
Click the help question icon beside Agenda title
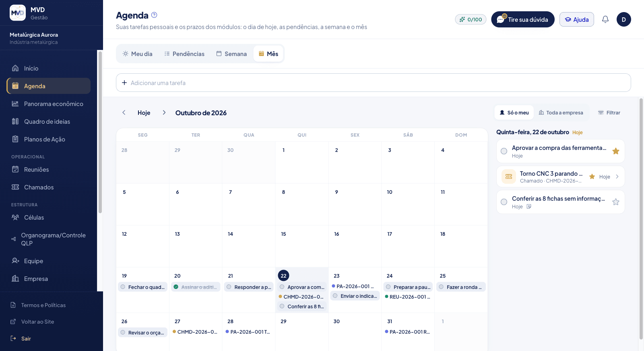coord(154,15)
